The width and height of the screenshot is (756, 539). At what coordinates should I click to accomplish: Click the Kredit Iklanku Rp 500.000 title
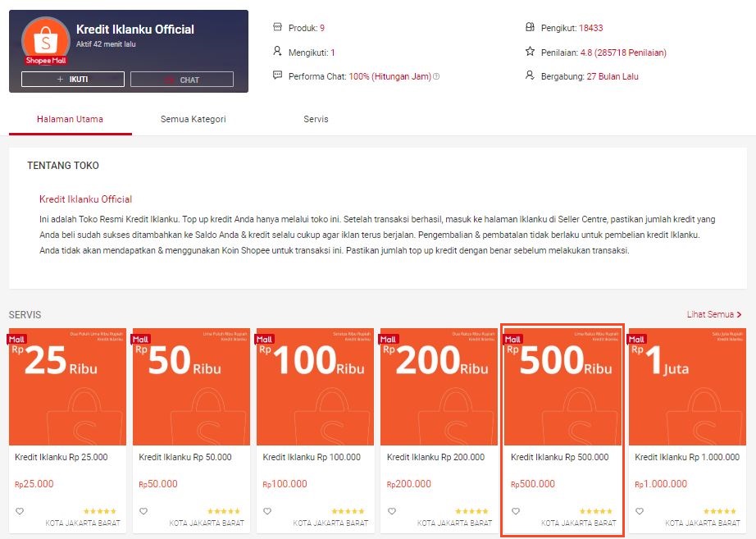point(560,457)
